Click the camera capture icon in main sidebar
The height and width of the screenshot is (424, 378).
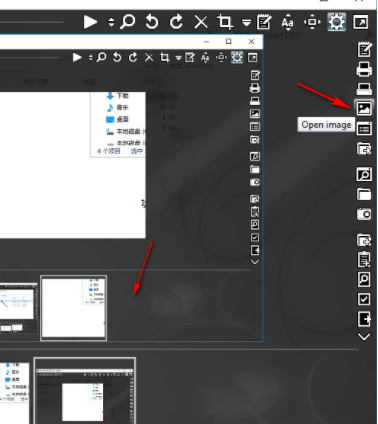click(364, 214)
